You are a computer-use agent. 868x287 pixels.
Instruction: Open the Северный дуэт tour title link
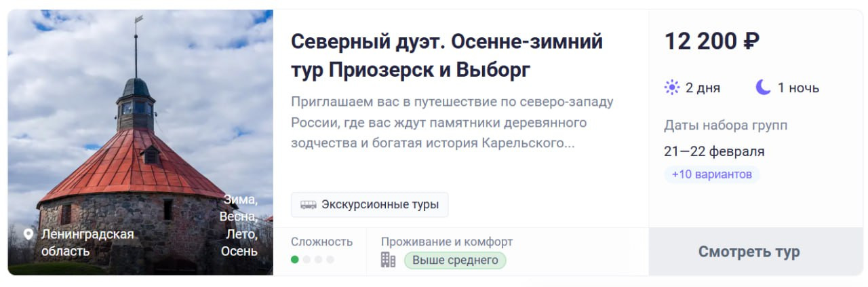pos(446,56)
